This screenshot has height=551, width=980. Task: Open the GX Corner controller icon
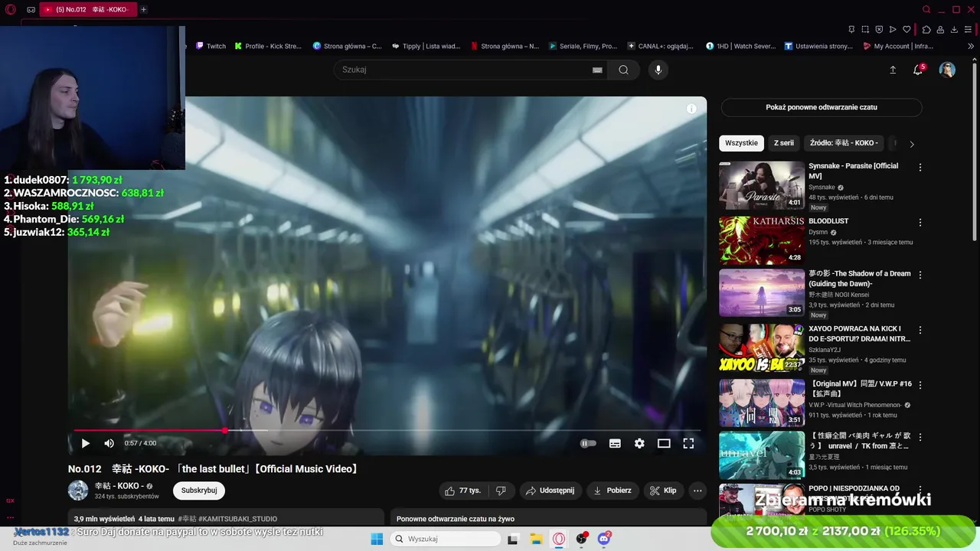(31, 10)
